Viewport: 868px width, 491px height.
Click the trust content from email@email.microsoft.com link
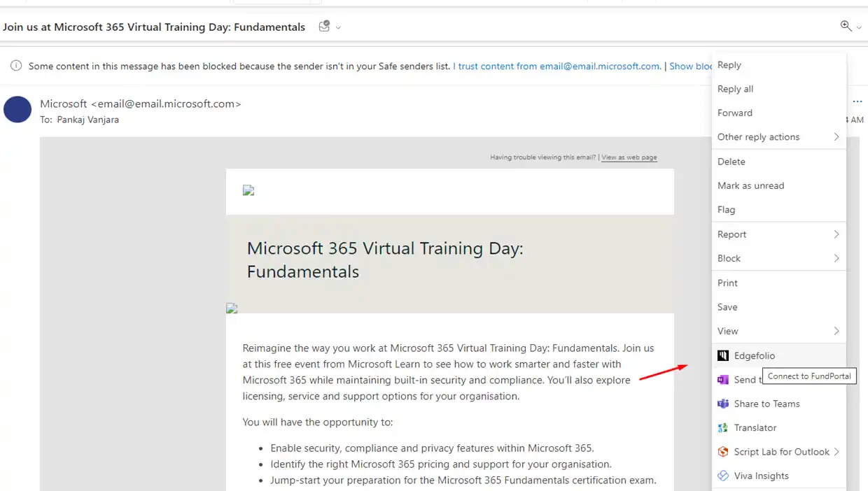[556, 66]
